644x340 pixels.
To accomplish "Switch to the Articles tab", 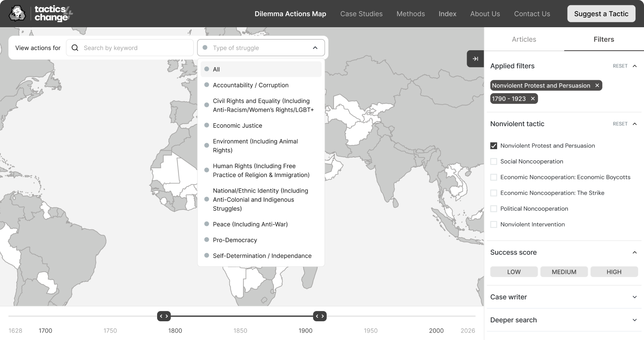I will coord(524,39).
